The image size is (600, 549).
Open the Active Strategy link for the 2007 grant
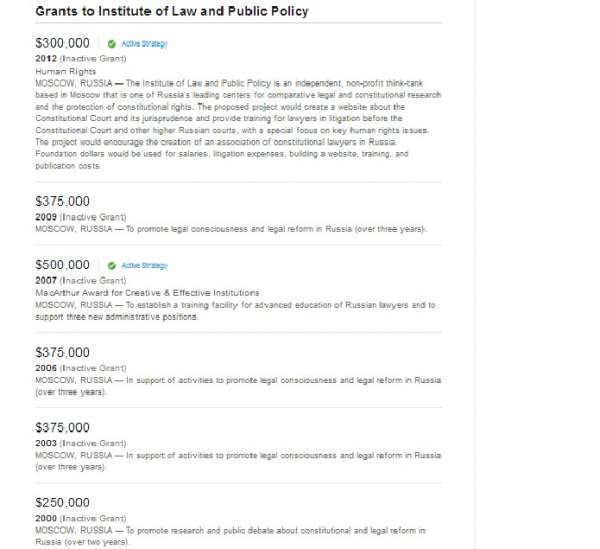(x=144, y=266)
